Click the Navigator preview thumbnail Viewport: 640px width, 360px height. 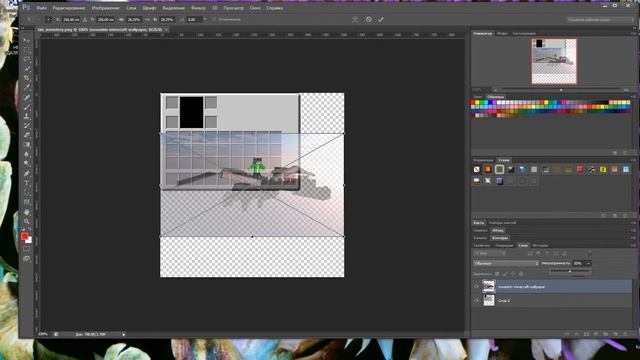pyautogui.click(x=554, y=61)
